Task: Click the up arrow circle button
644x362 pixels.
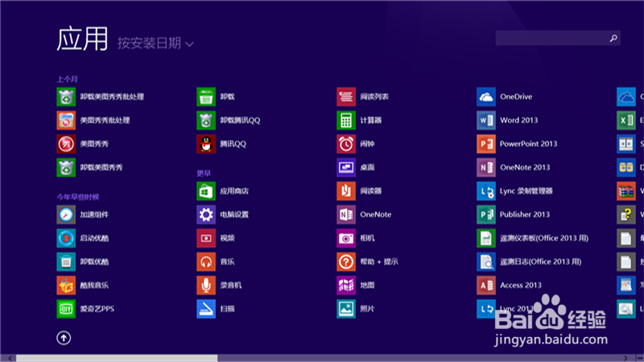Action: pyautogui.click(x=64, y=338)
